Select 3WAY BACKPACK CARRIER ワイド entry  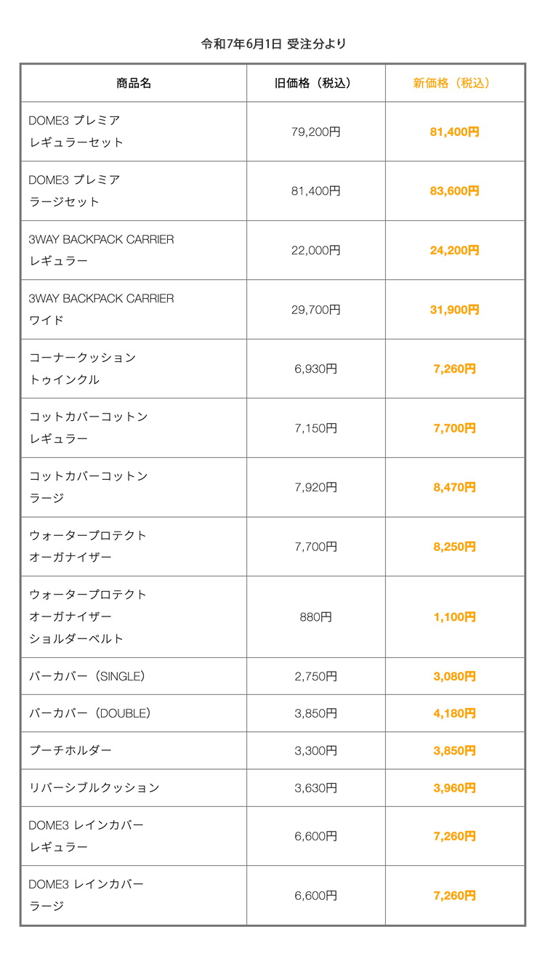[101, 309]
